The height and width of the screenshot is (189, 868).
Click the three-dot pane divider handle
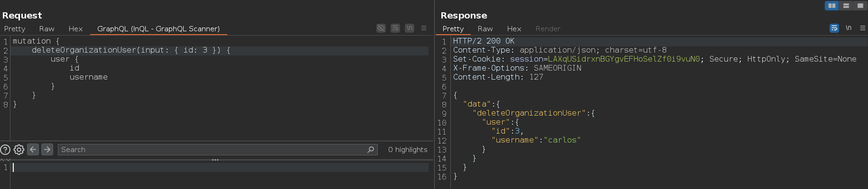click(215, 160)
